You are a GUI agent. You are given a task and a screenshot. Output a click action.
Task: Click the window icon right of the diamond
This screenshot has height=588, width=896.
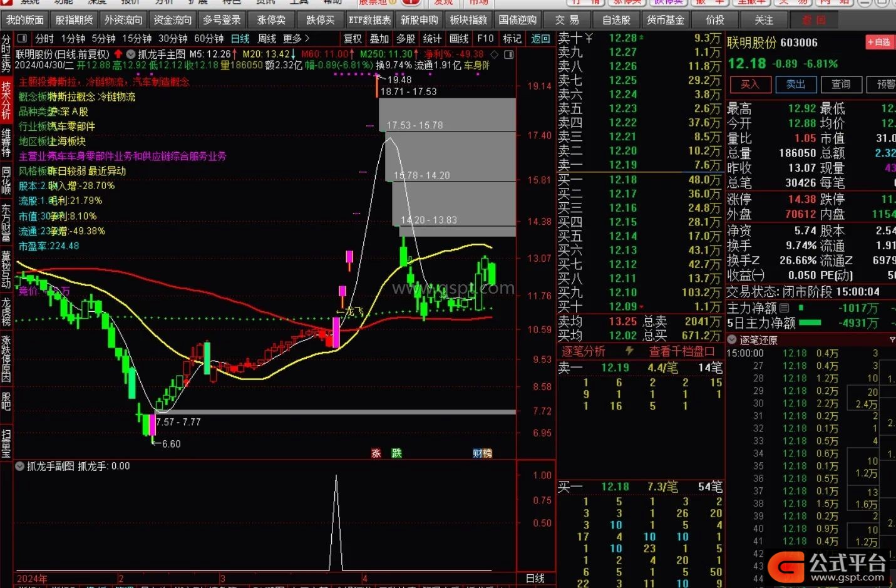tap(509, 54)
